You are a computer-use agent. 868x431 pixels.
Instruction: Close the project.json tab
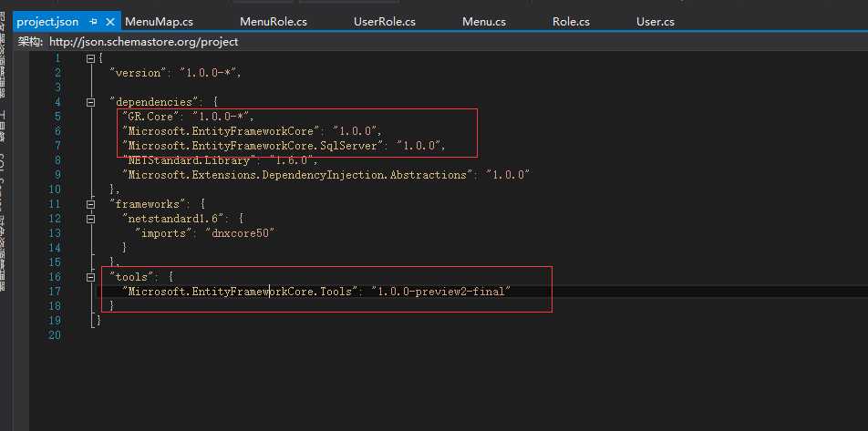coord(110,22)
